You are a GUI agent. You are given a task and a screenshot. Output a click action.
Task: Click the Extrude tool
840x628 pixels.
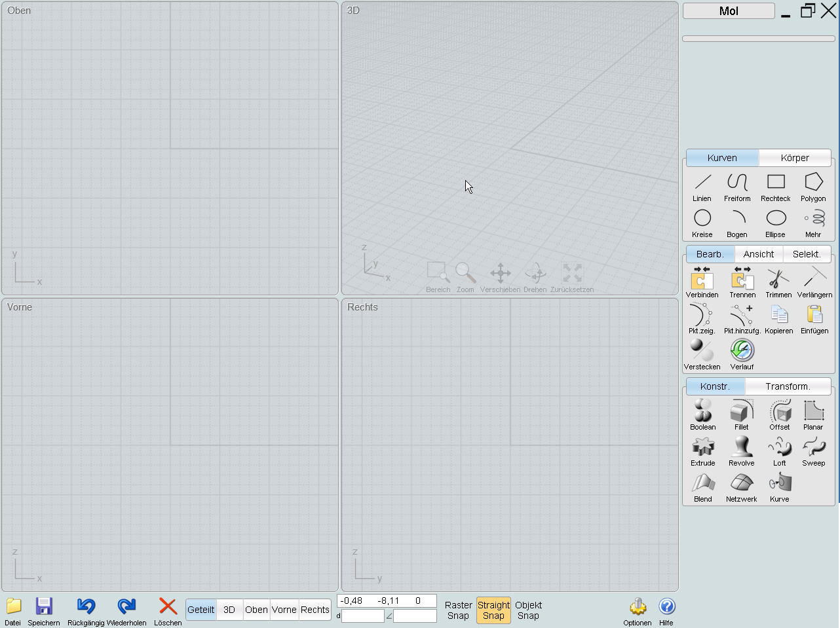(x=702, y=451)
